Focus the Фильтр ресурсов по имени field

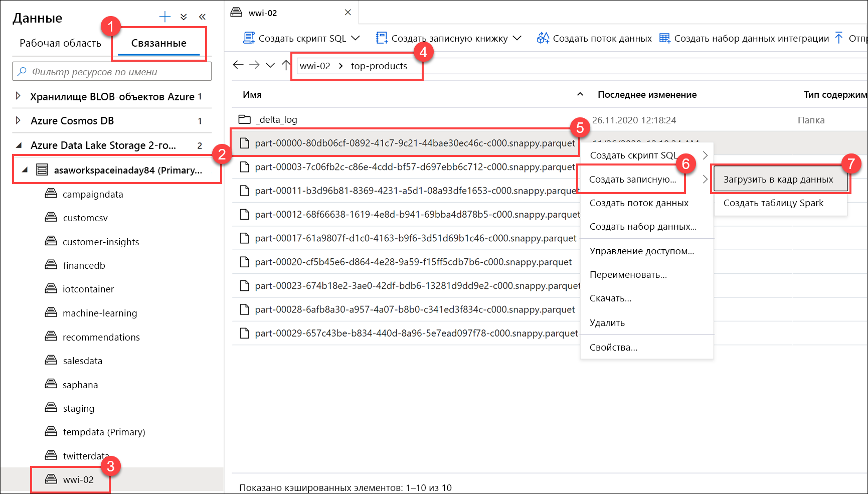112,72
